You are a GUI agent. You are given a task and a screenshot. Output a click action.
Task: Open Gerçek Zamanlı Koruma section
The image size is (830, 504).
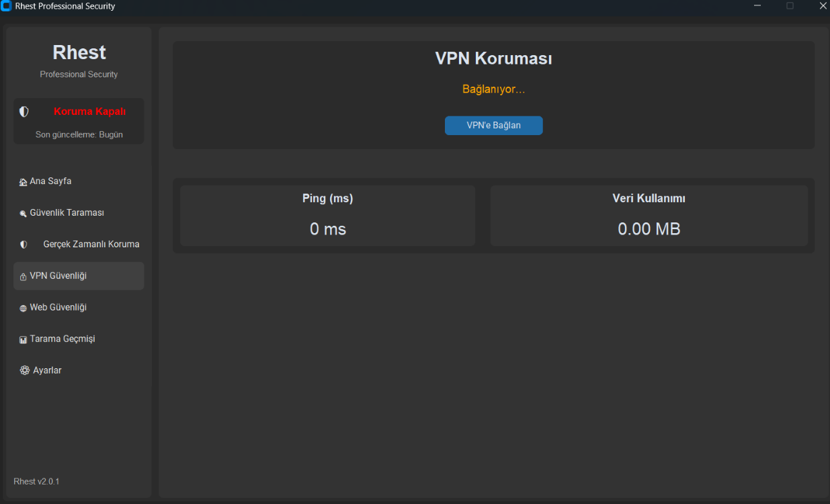pos(79,245)
